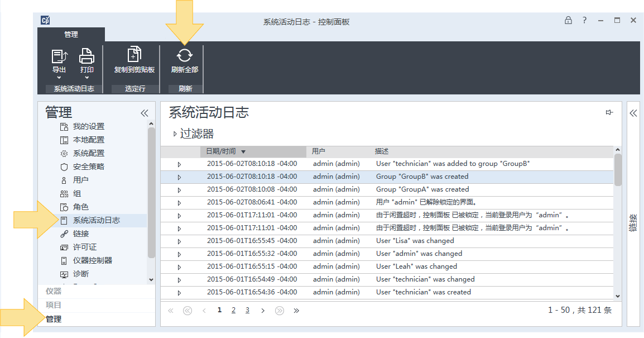The width and height of the screenshot is (644, 338).
Task: Open help with the question mark icon
Action: (584, 20)
